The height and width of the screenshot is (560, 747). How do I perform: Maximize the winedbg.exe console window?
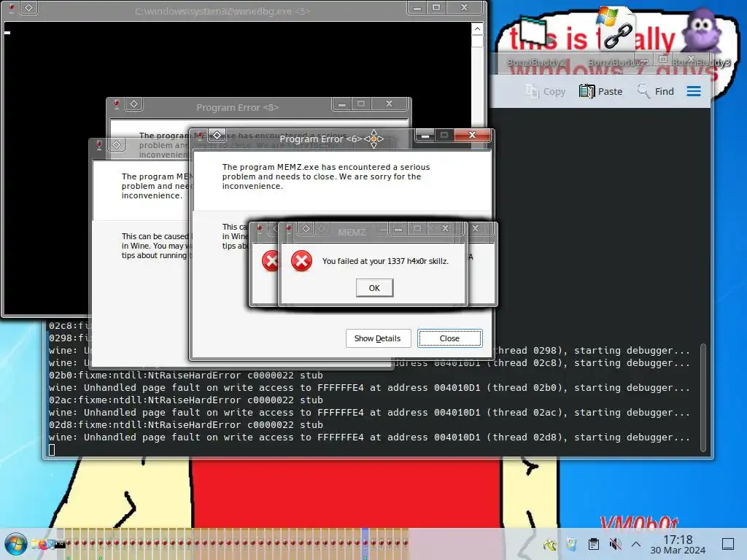(x=436, y=7)
